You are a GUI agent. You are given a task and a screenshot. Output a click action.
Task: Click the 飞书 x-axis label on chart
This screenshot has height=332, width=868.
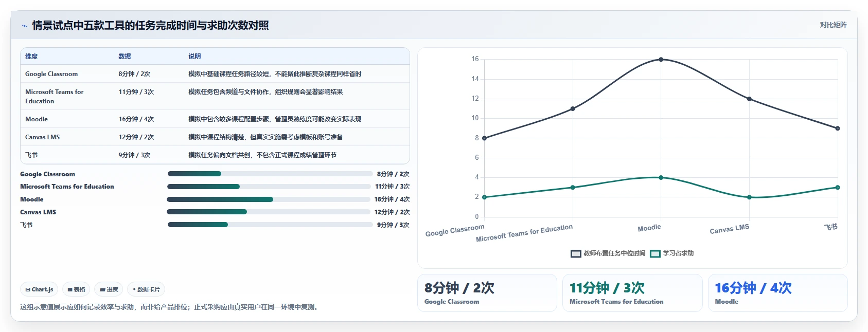pos(831,227)
